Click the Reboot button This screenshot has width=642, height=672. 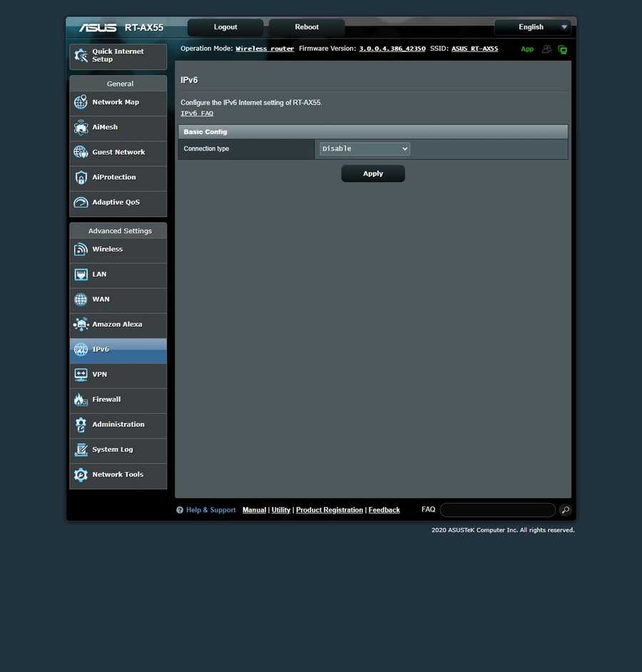coord(307,27)
